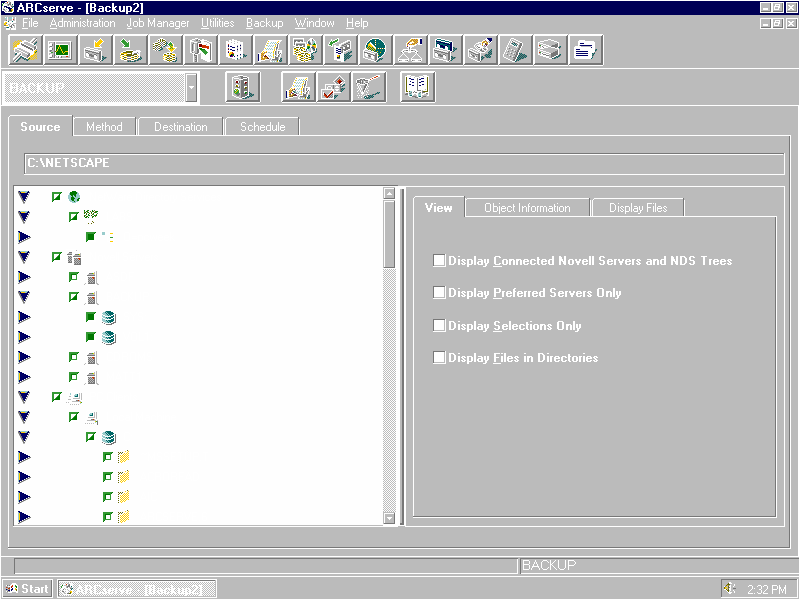Toggle Display Files in Directories
The width and height of the screenshot is (800, 600).
[x=439, y=357]
